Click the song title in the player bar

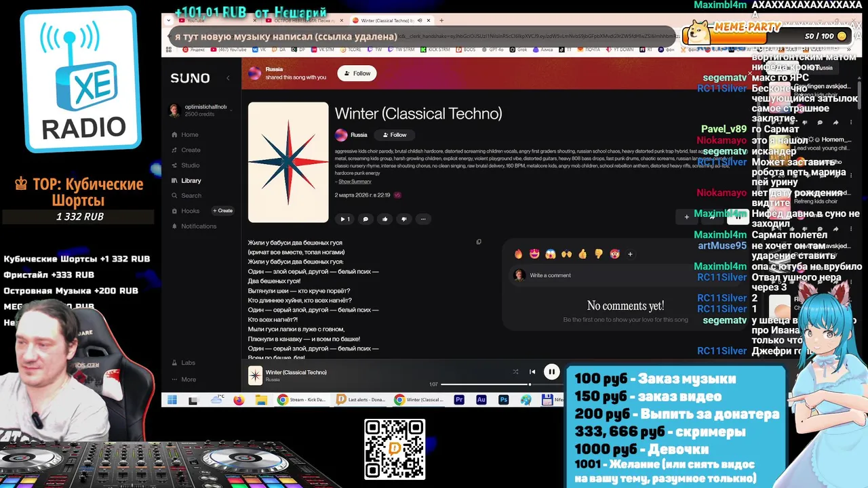pos(296,372)
